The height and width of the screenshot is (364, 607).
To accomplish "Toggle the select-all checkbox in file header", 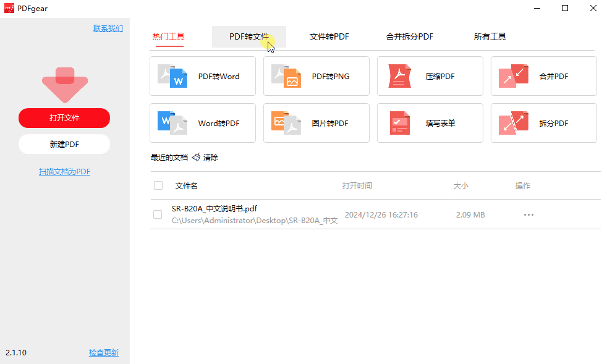I will pyautogui.click(x=158, y=185).
